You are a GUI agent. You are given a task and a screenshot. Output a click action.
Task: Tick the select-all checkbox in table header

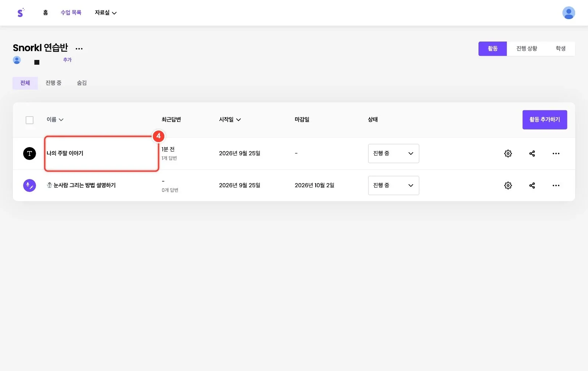pyautogui.click(x=29, y=120)
